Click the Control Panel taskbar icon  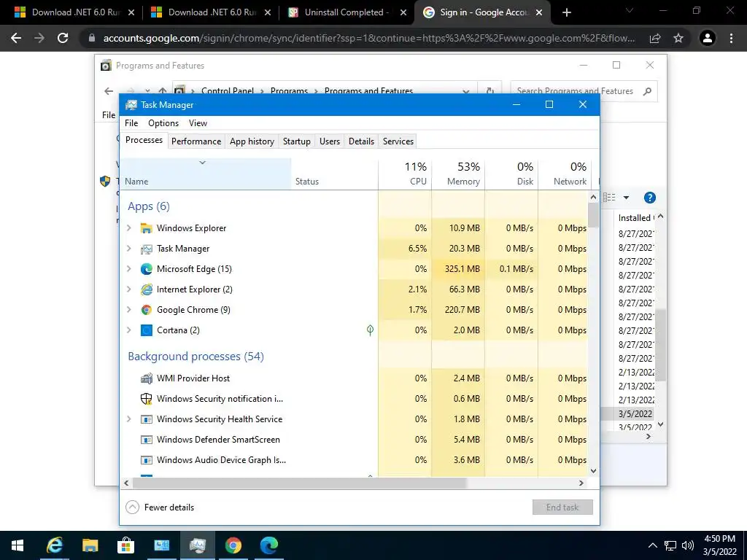click(161, 545)
